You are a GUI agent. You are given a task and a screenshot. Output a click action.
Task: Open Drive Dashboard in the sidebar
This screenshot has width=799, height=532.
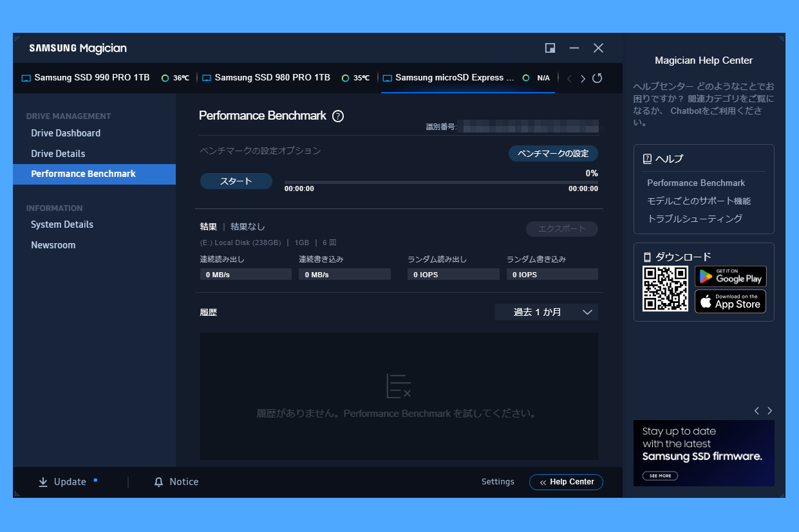click(66, 133)
